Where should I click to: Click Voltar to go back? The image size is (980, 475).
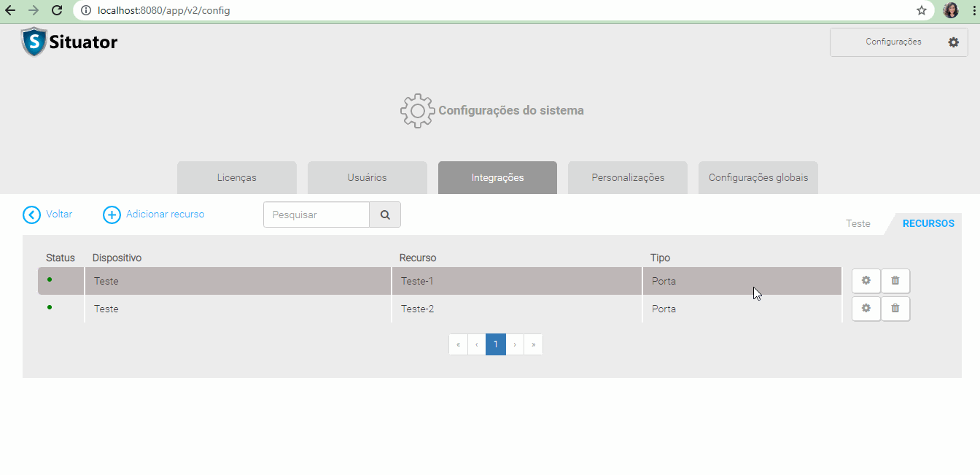click(x=48, y=215)
